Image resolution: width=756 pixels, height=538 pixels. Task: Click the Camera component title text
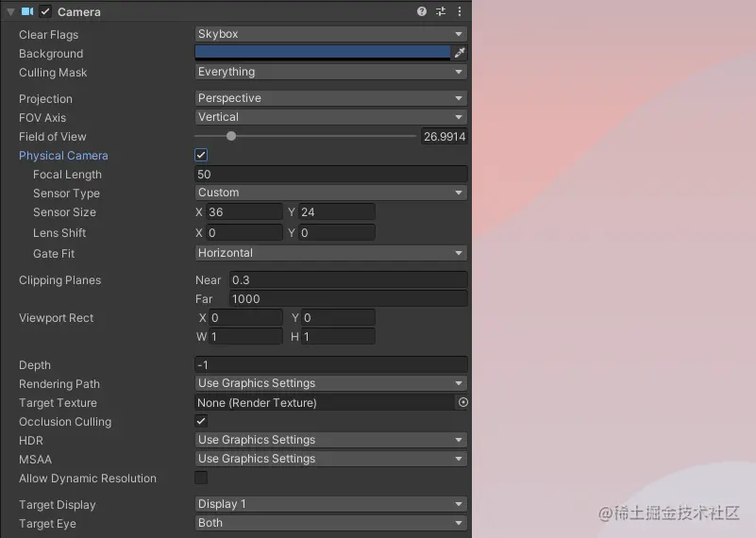(79, 12)
